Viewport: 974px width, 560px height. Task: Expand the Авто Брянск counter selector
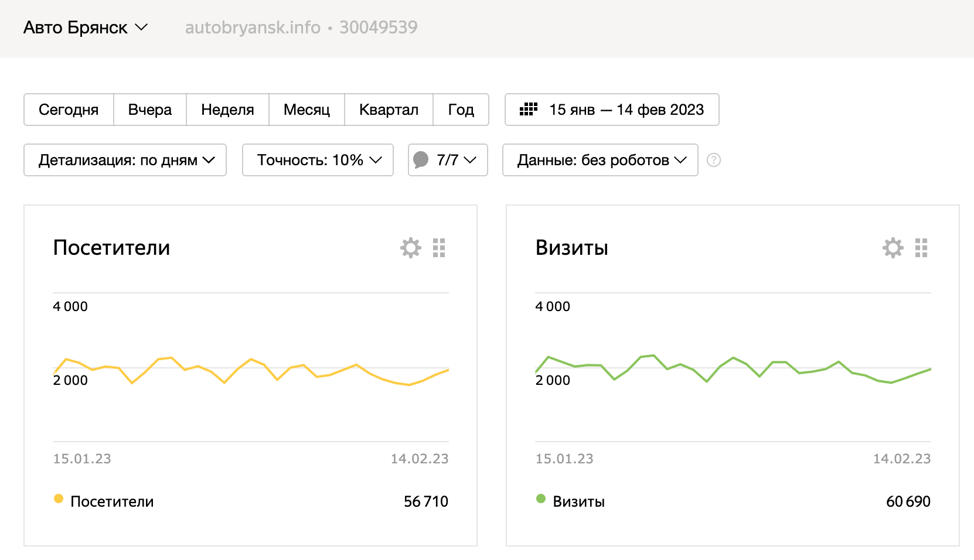(86, 28)
